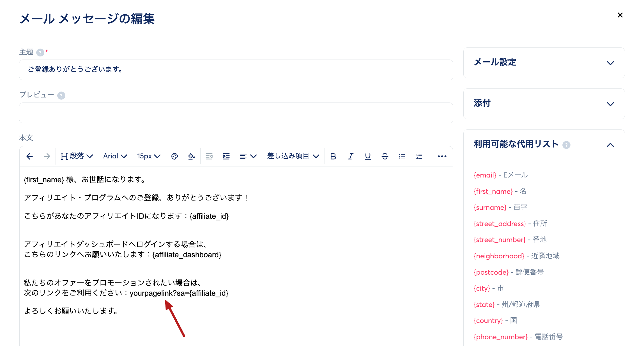Collapse the 利用可能な代用リスト panel

coord(610,145)
